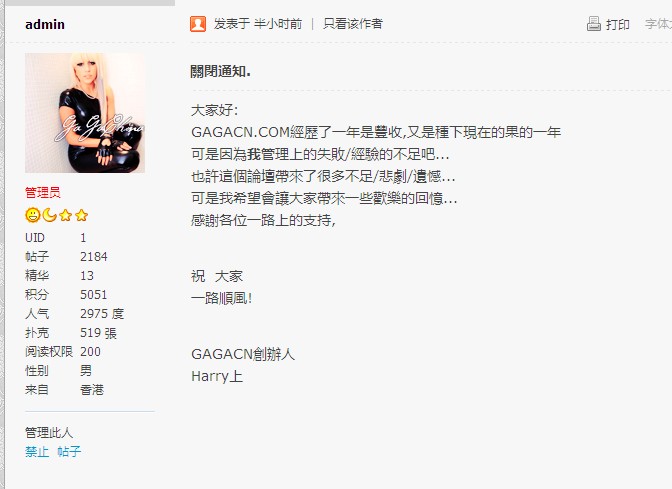The image size is (672, 489).
Task: Open the 字体 font size option
Action: click(x=658, y=24)
